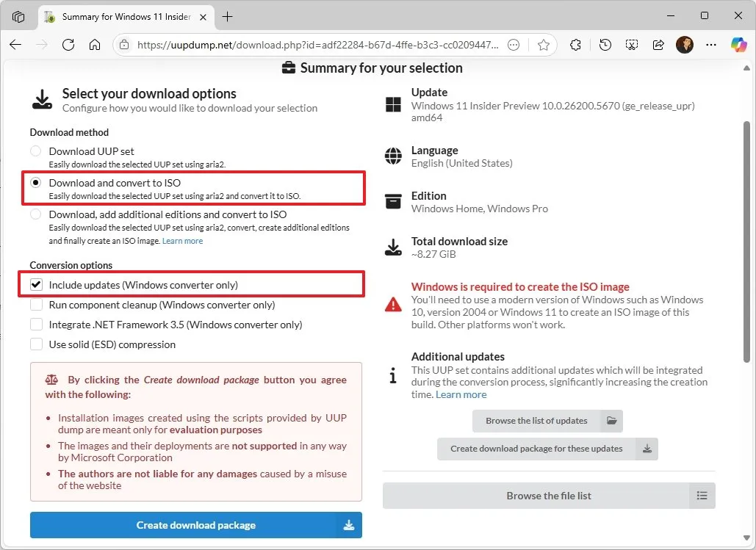Uncheck Include updates (Windows converter only)
The image size is (756, 550).
[x=36, y=285]
